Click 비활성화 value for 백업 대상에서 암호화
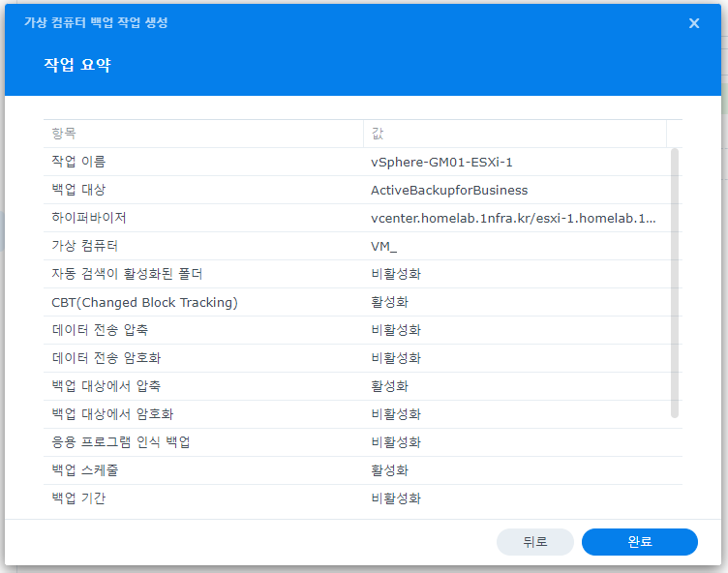Screen dimensions: 728x573 tap(396, 413)
